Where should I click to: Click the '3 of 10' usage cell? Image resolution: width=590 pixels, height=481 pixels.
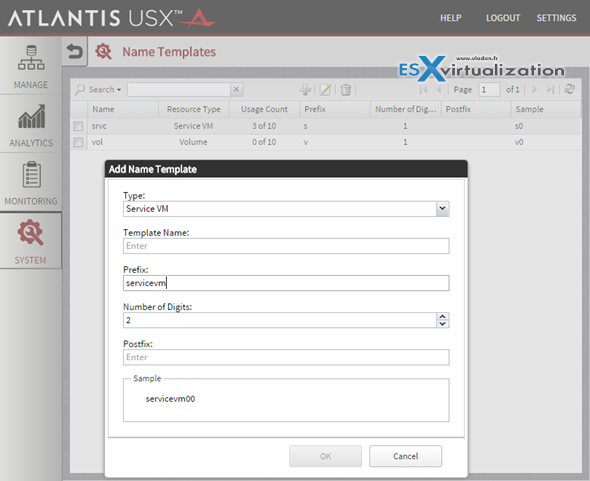click(x=264, y=126)
